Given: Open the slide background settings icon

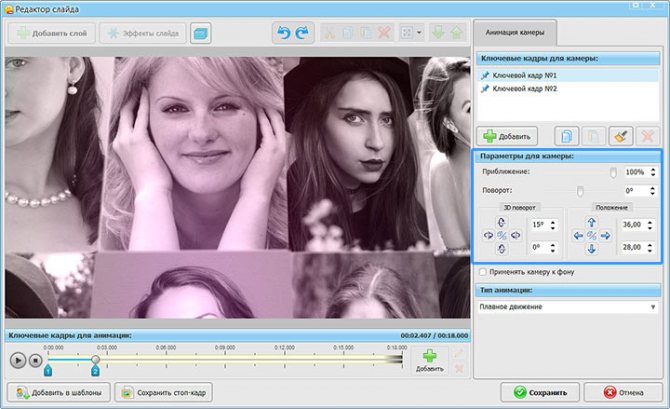Looking at the screenshot, I should [x=201, y=33].
